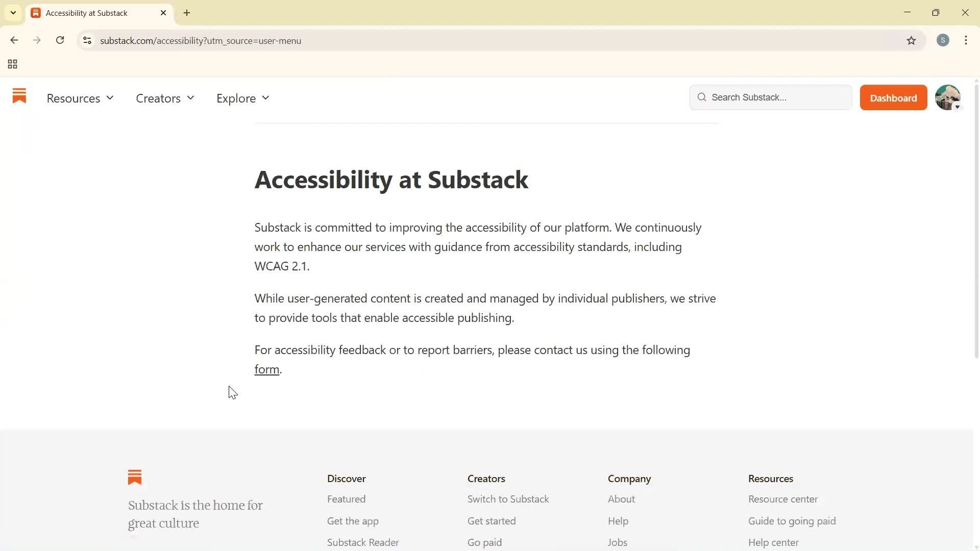Bookmark this page with the star icon
This screenshot has width=980, height=551.
(912, 40)
